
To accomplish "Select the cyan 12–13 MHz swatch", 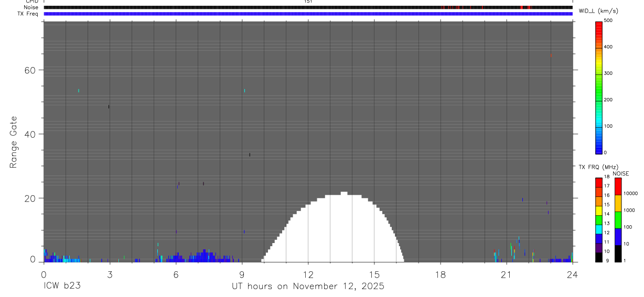I will (x=599, y=229).
